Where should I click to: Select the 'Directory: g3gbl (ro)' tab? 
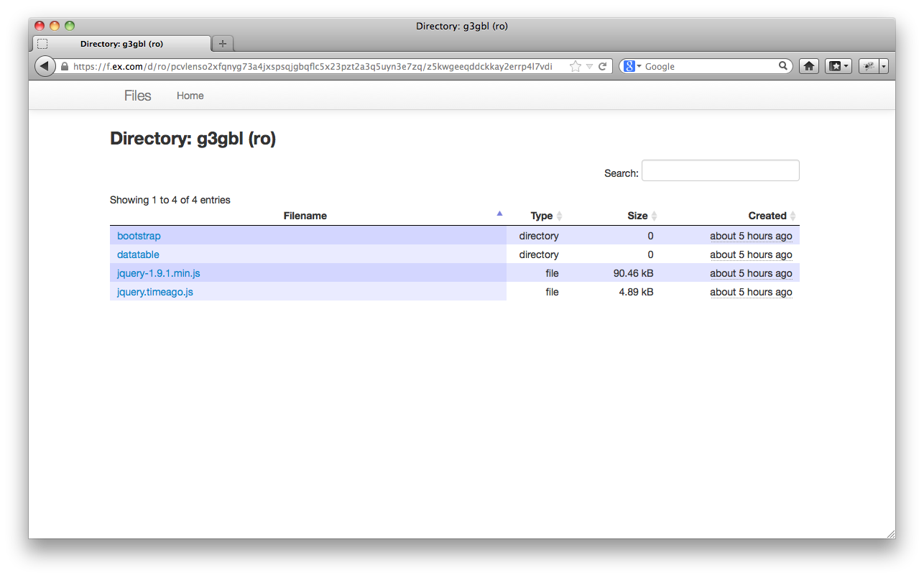tap(121, 44)
